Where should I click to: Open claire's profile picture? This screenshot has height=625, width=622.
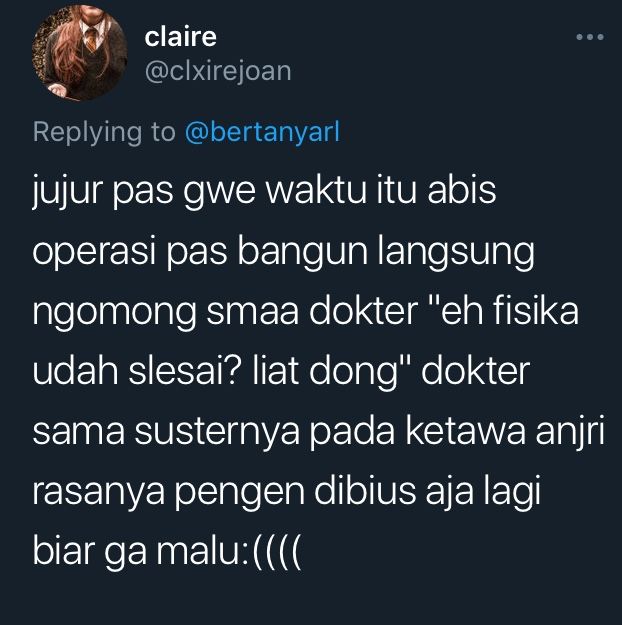79,53
